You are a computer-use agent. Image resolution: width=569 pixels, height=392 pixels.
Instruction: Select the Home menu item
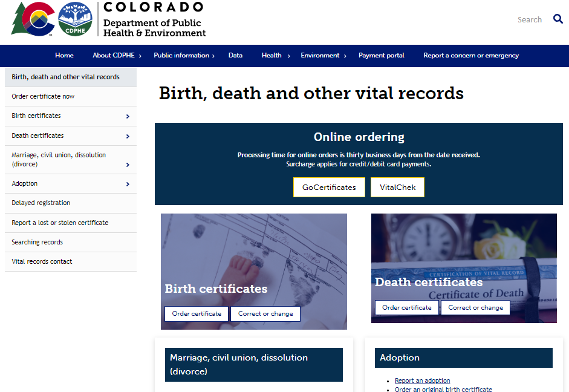64,55
